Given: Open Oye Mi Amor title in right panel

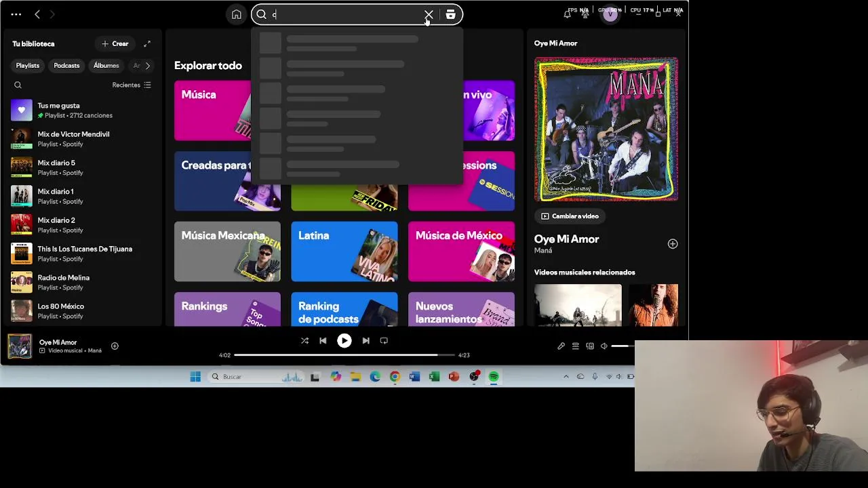Looking at the screenshot, I should click(x=566, y=239).
